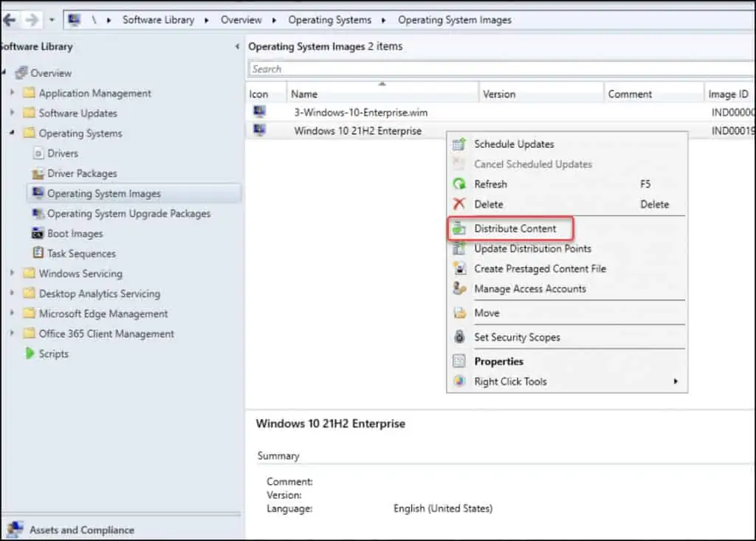
Task: Click the Search input field
Action: (501, 69)
